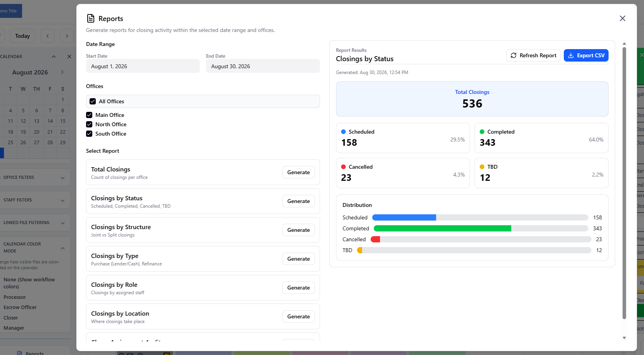The width and height of the screenshot is (644, 355).
Task: Uncheck the North Office checkbox
Action: tap(89, 124)
